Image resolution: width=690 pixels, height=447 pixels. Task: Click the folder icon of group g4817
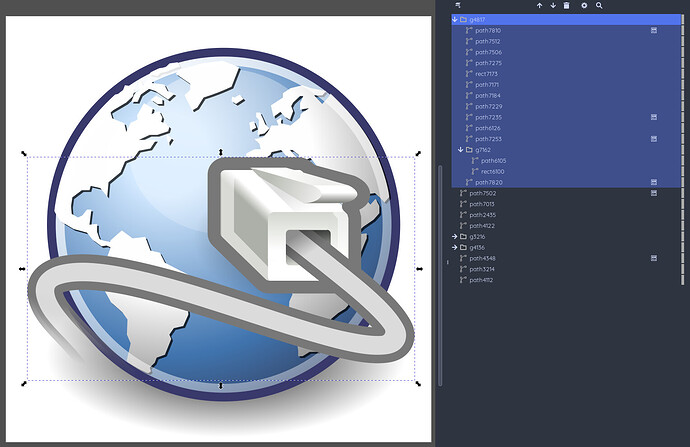463,19
